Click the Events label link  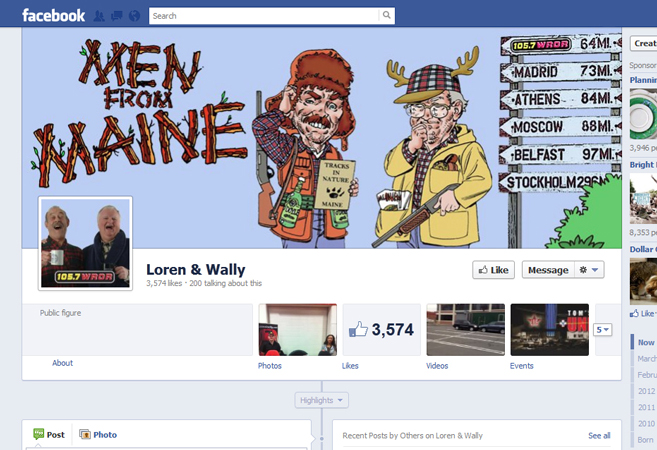(x=522, y=366)
